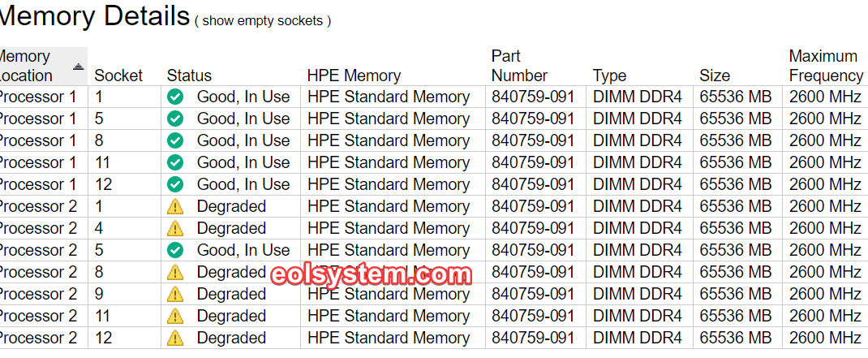Click the Socket column header
This screenshot has height=358, width=868.
(118, 75)
